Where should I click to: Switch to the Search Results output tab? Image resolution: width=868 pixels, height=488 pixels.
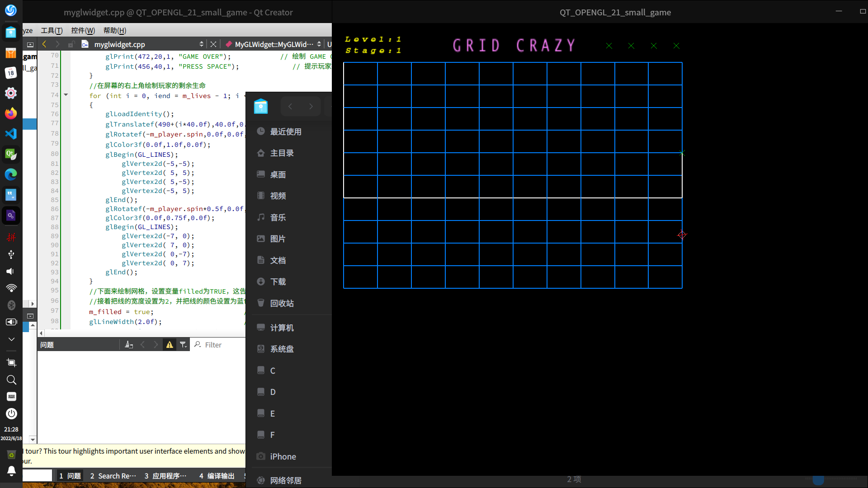[113, 476]
